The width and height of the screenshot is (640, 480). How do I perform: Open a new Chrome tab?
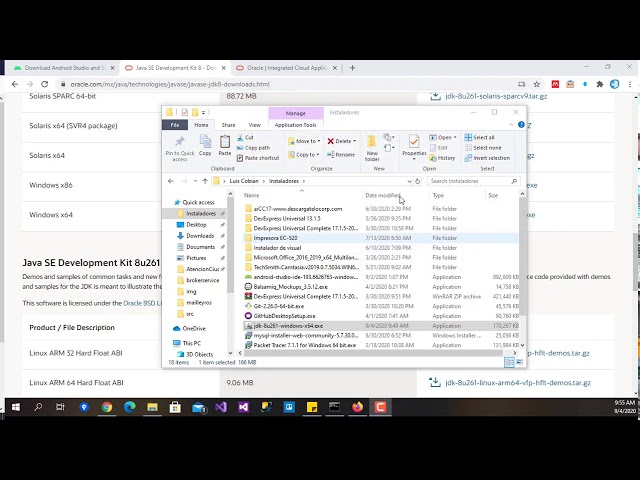(353, 68)
